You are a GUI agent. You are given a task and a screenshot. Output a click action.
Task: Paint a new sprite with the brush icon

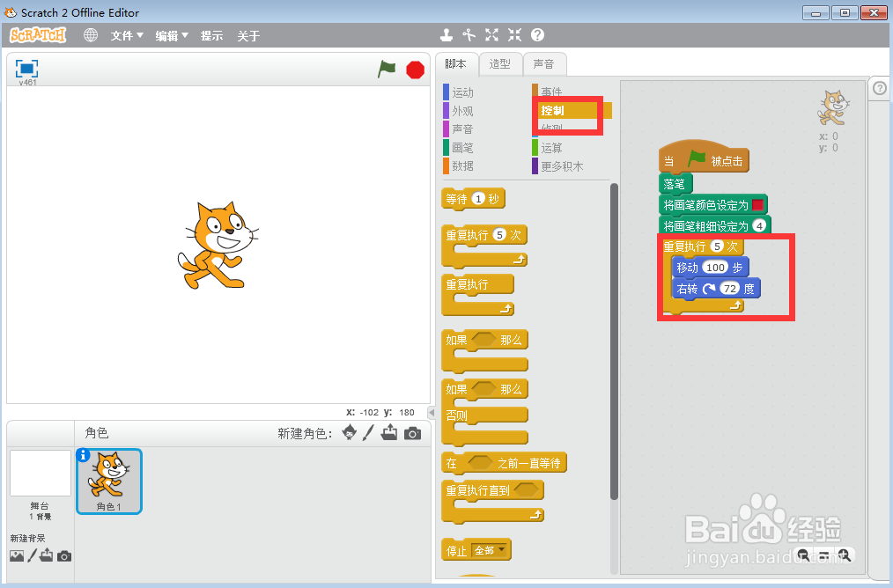pos(368,433)
